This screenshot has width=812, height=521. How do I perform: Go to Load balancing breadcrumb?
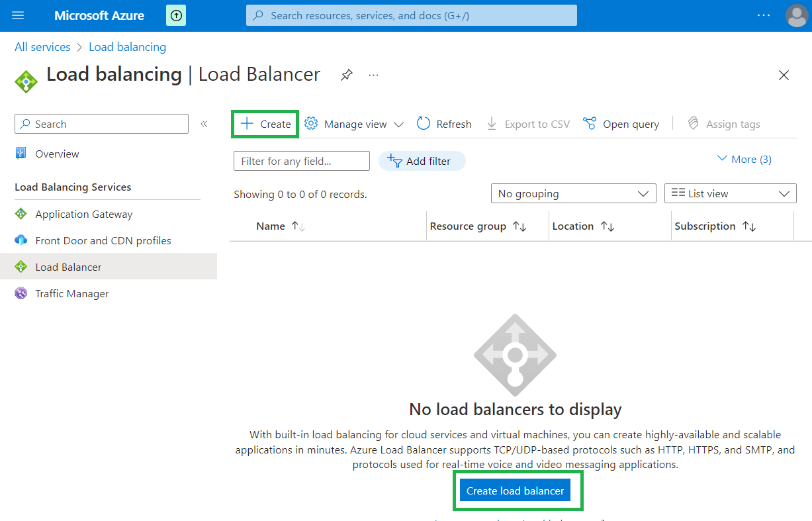[127, 47]
